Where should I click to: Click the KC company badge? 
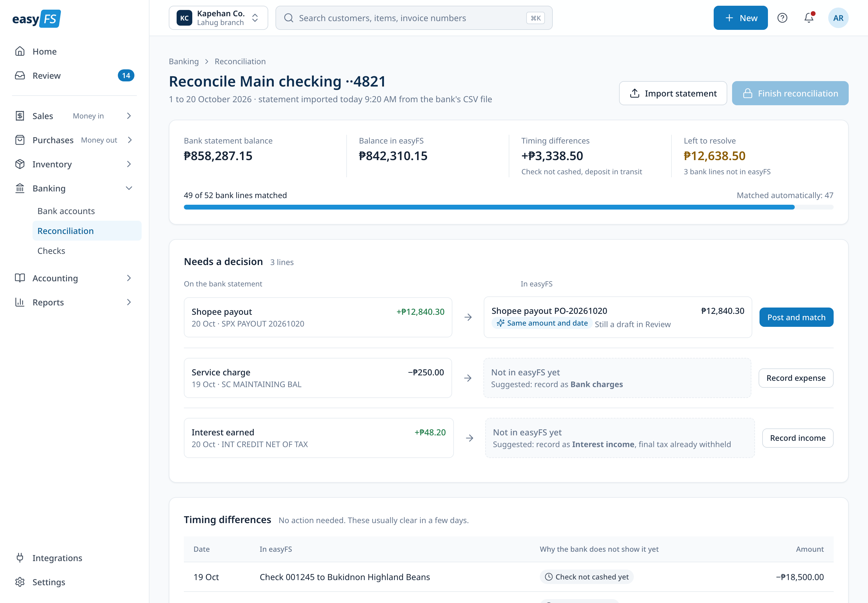click(184, 18)
